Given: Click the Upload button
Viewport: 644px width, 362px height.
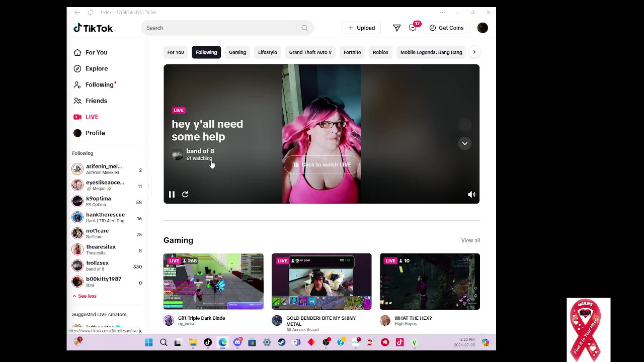Looking at the screenshot, I should click(x=361, y=28).
